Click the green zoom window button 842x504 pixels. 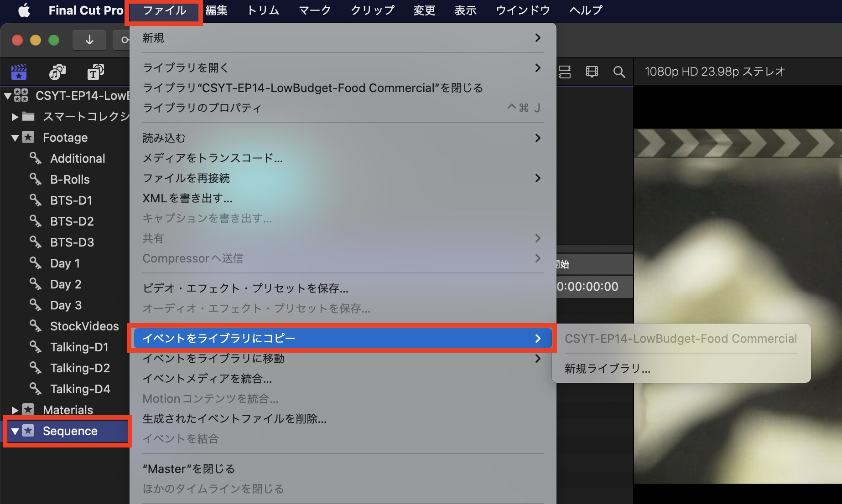[54, 40]
